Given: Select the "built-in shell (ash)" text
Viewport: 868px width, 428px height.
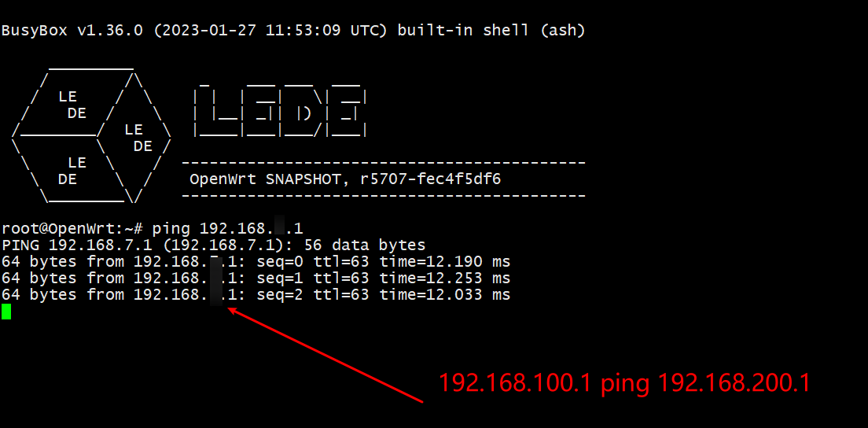Looking at the screenshot, I should point(491,31).
